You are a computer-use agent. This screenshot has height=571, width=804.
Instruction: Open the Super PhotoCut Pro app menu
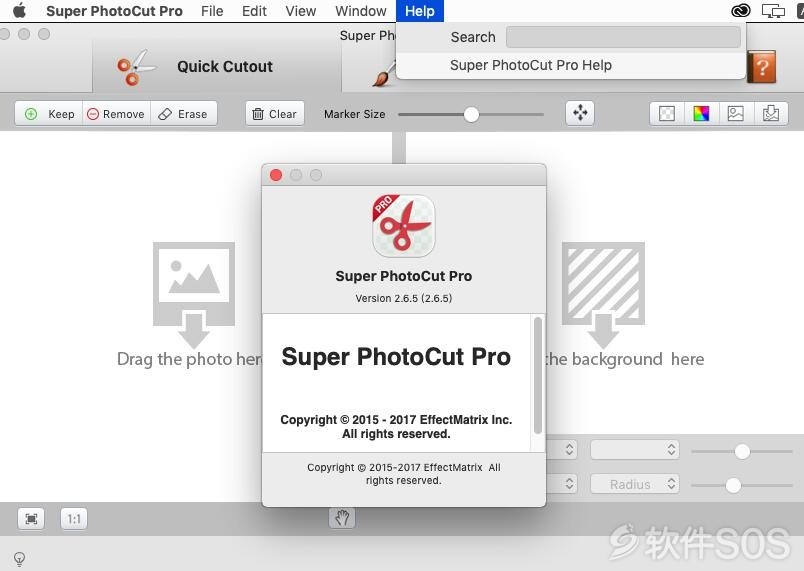point(114,11)
